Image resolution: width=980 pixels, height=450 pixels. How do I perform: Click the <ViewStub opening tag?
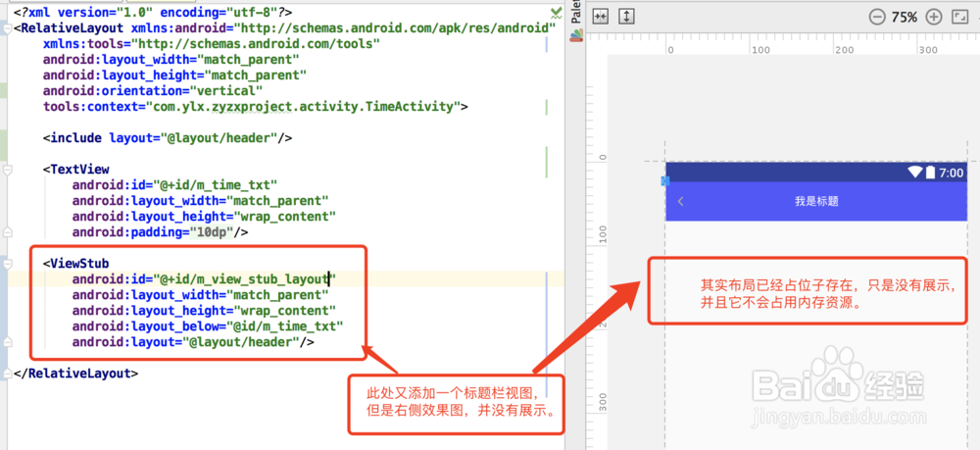[x=76, y=264]
